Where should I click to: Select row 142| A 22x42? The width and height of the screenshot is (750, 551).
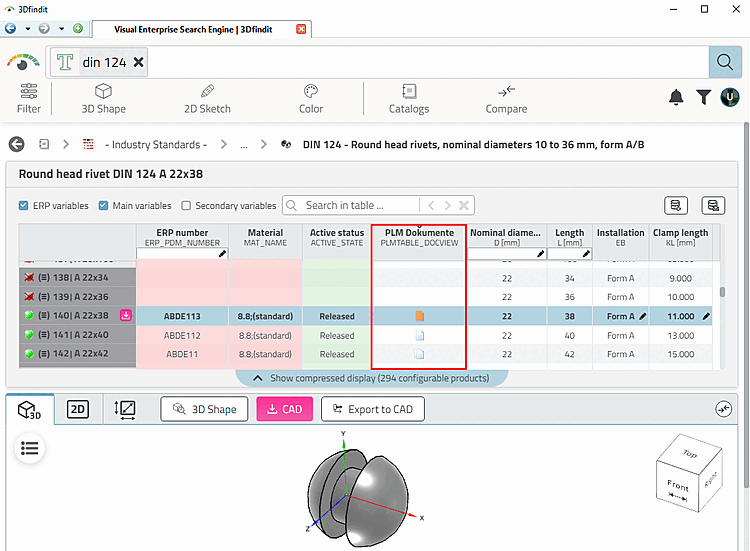(x=77, y=353)
